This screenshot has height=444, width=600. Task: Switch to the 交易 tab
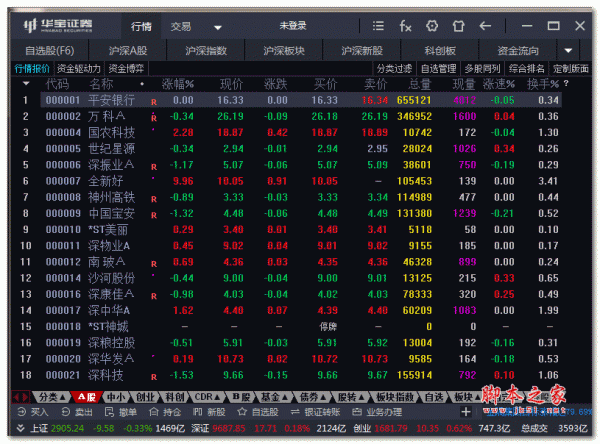(x=181, y=26)
